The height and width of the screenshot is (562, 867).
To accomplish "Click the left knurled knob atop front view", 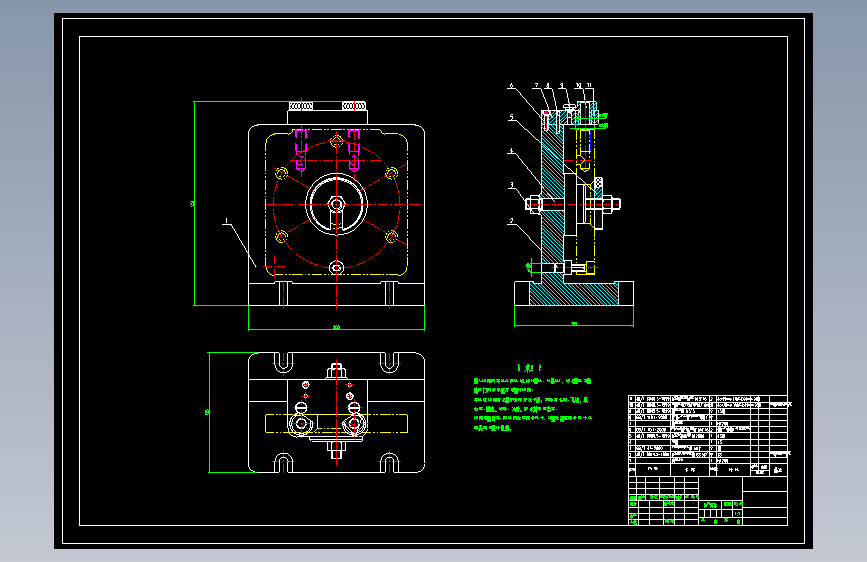I will coord(301,106).
